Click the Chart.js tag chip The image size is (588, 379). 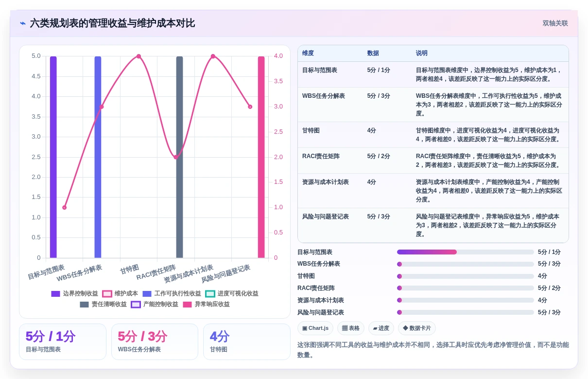315,328
